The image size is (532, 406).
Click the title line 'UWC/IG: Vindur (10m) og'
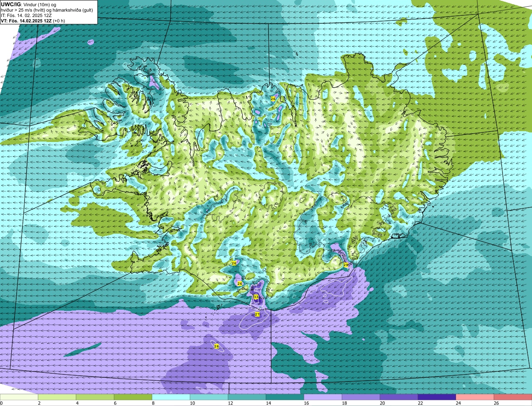(29, 4)
